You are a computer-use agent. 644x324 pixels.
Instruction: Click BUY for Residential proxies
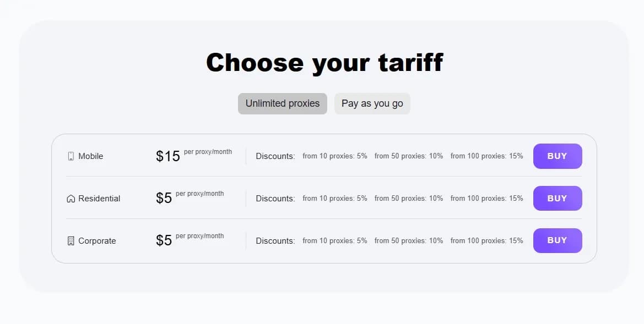[x=557, y=198]
